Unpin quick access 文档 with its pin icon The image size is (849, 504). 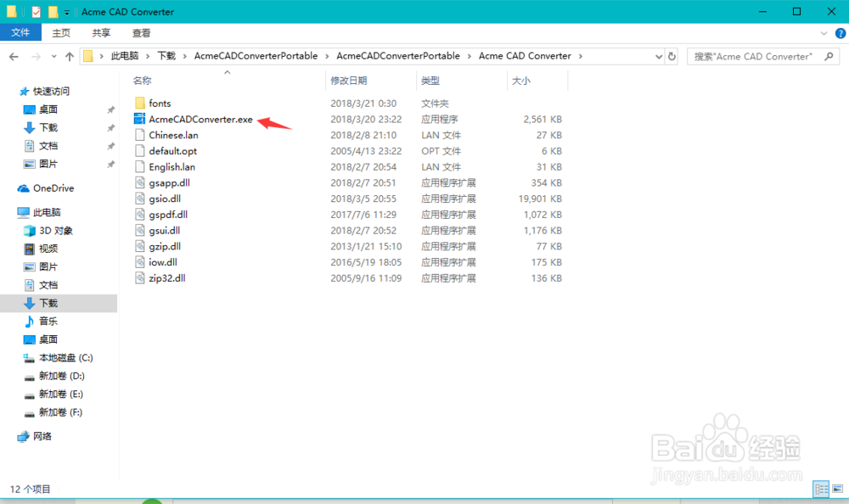click(110, 146)
